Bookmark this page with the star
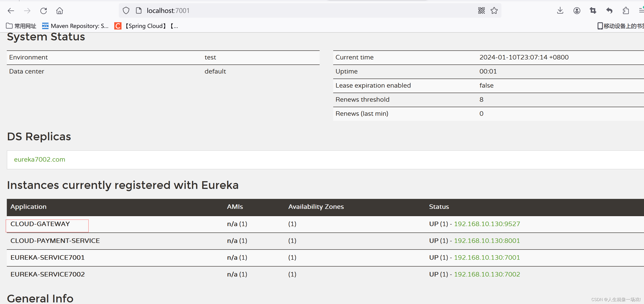Image resolution: width=644 pixels, height=304 pixels. [x=494, y=10]
